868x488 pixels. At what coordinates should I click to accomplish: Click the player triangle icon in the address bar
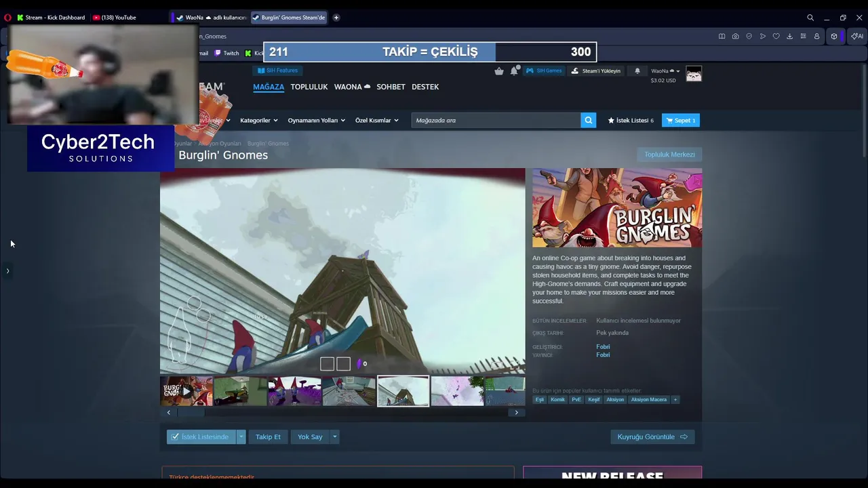762,36
